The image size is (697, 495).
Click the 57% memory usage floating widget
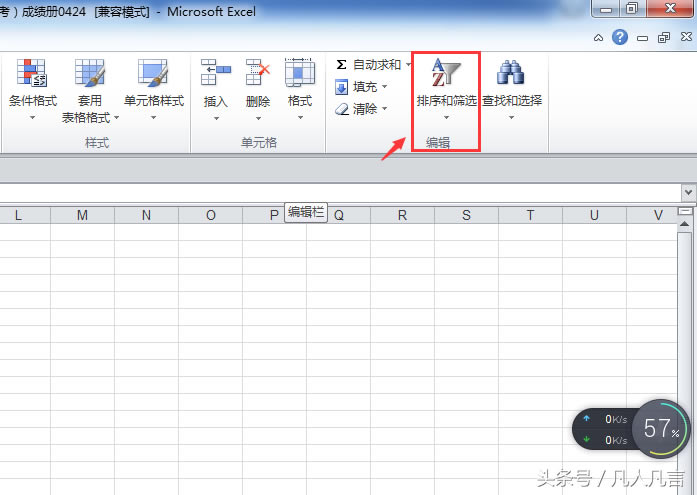coord(661,430)
